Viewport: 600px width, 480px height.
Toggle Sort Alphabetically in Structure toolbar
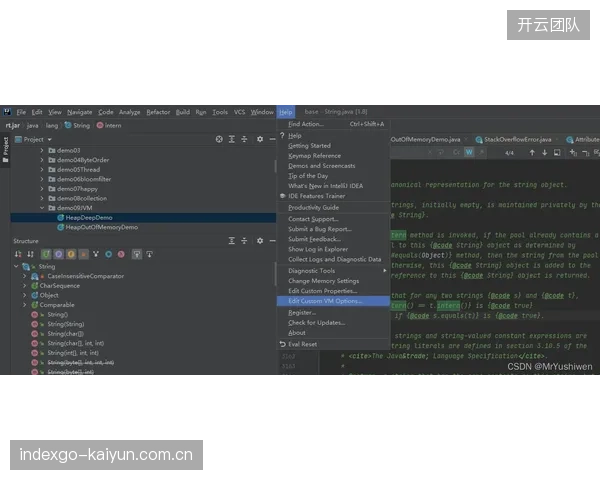tap(30, 254)
